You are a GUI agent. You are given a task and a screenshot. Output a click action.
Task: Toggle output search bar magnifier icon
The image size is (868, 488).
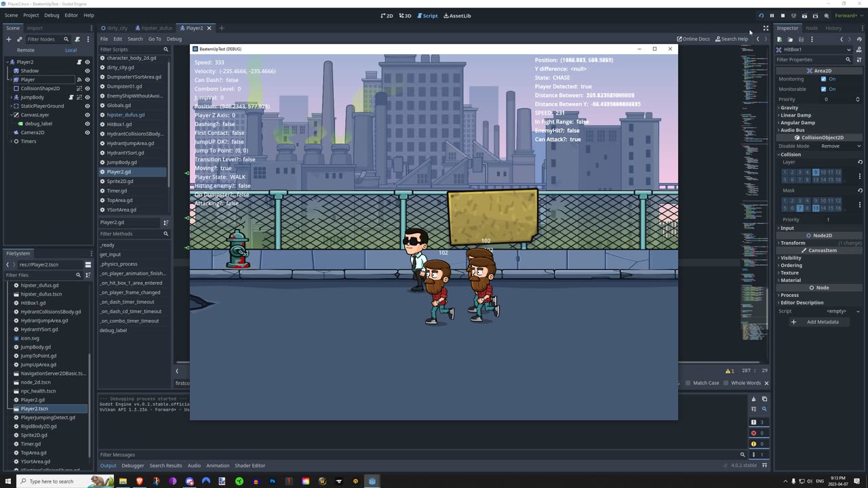(x=764, y=409)
